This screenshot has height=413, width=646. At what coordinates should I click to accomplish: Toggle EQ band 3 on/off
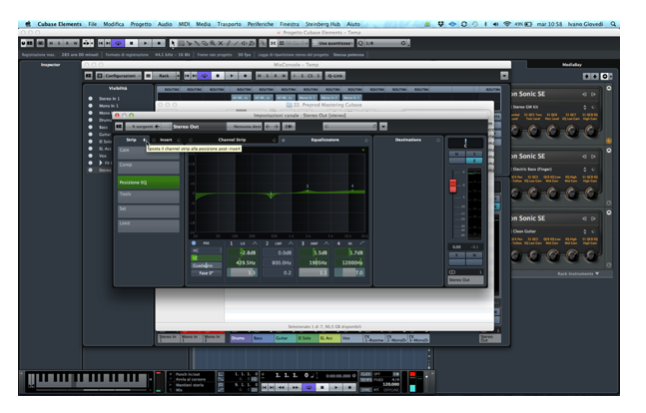(303, 244)
